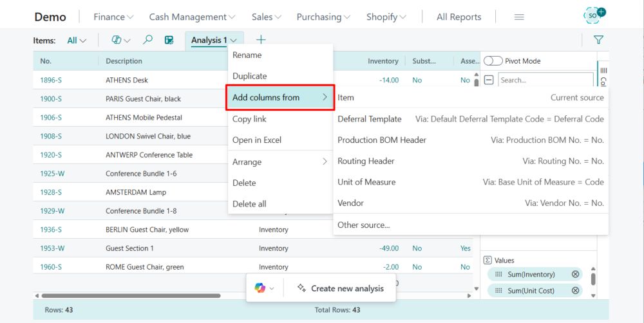Choose Other source... in submenu
Viewport: 644px width, 323px height.
pyautogui.click(x=471, y=225)
